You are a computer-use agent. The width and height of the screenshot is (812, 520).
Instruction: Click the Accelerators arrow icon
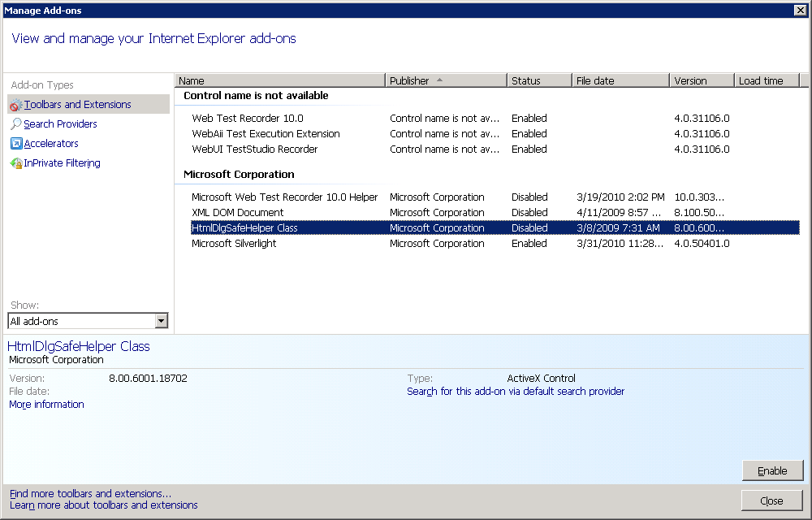(16, 144)
